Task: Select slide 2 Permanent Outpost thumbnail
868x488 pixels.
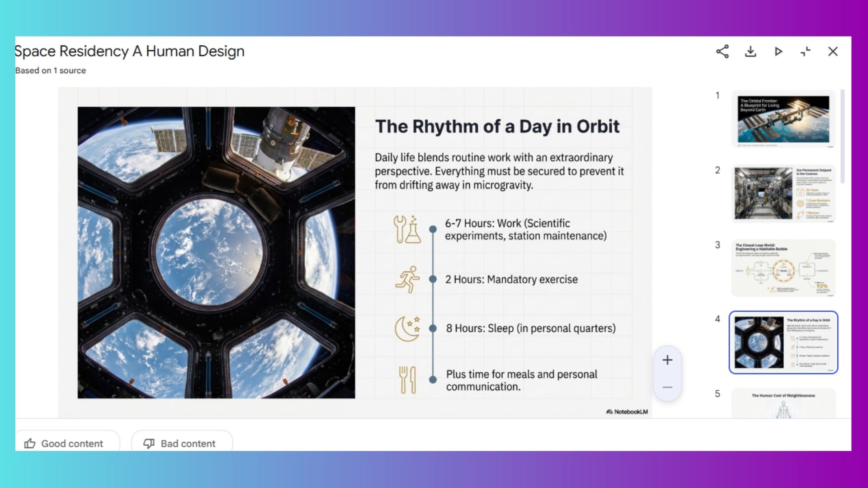Action: (783, 193)
